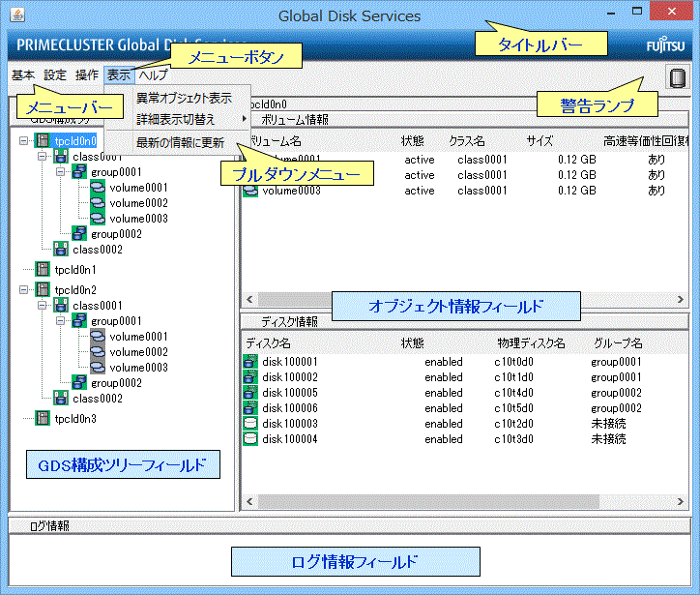This screenshot has width=700, height=595.
Task: Click the tpcld0n2 node icon
Action: tap(43, 289)
